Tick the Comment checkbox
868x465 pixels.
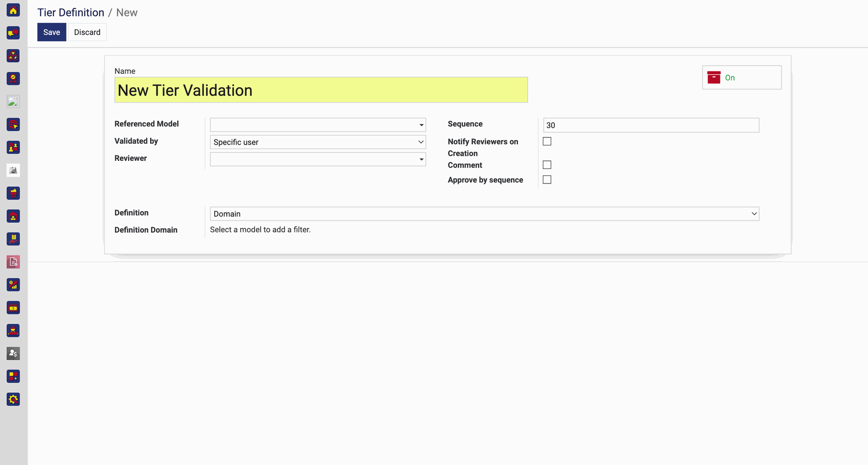[x=547, y=165]
